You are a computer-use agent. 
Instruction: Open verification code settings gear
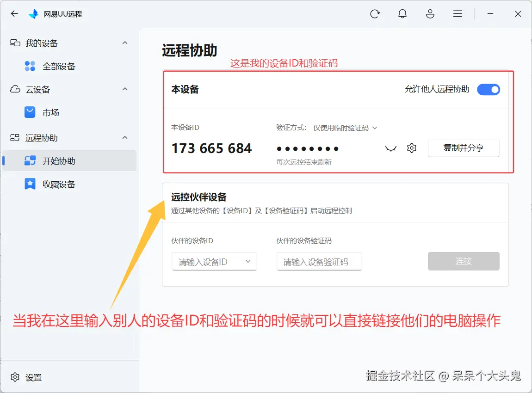coord(412,148)
